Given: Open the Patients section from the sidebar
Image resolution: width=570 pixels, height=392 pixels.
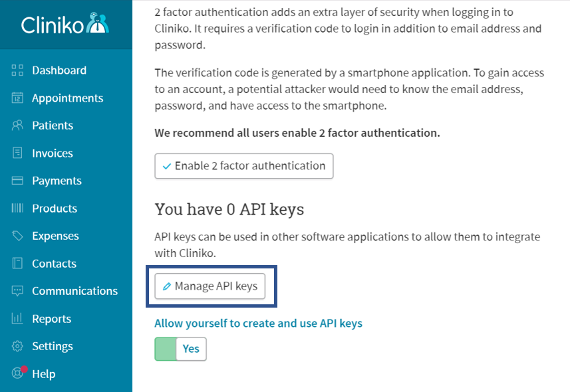Looking at the screenshot, I should 53,125.
